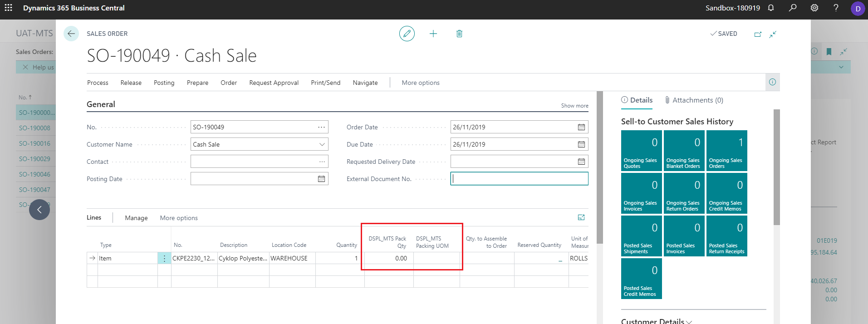Open the app launcher waffle icon

(8, 8)
